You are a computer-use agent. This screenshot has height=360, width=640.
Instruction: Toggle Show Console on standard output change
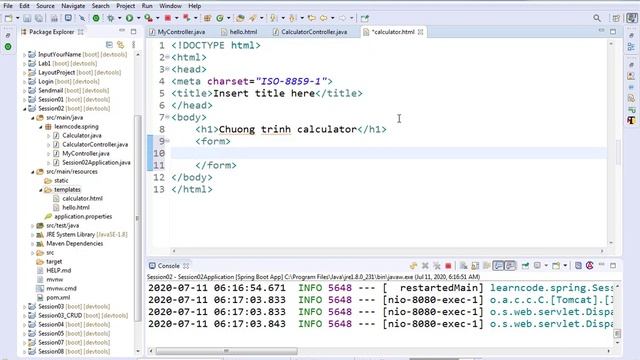point(498,266)
